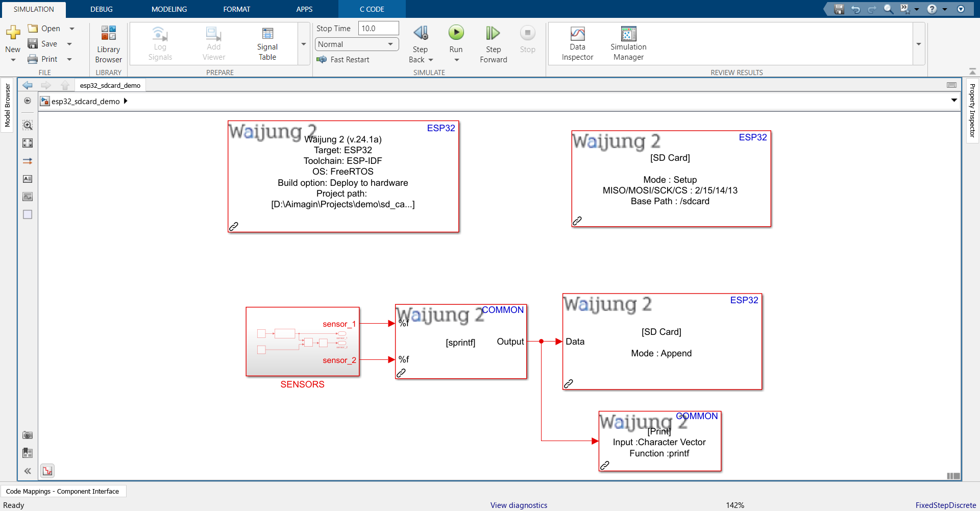Toggle the Property Inspector side panel
The width and height of the screenshot is (980, 511).
(972, 110)
